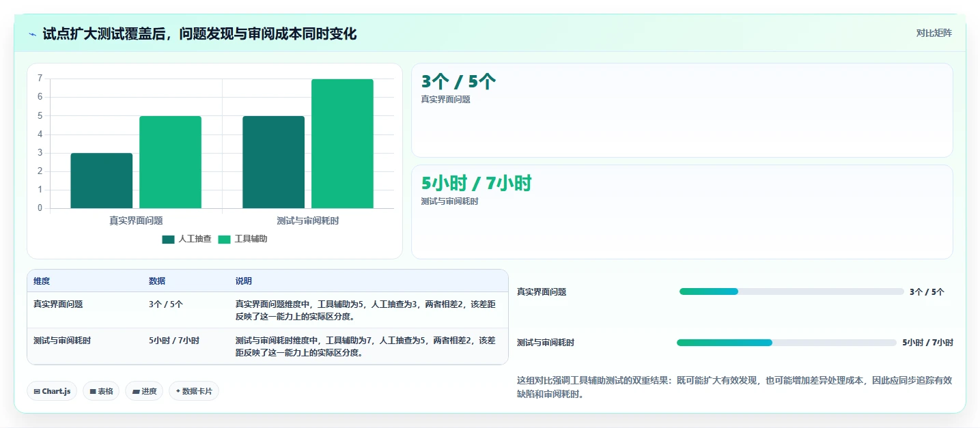Click the 3个 / 5个 data card value
This screenshot has height=428, width=980.
coord(459,82)
